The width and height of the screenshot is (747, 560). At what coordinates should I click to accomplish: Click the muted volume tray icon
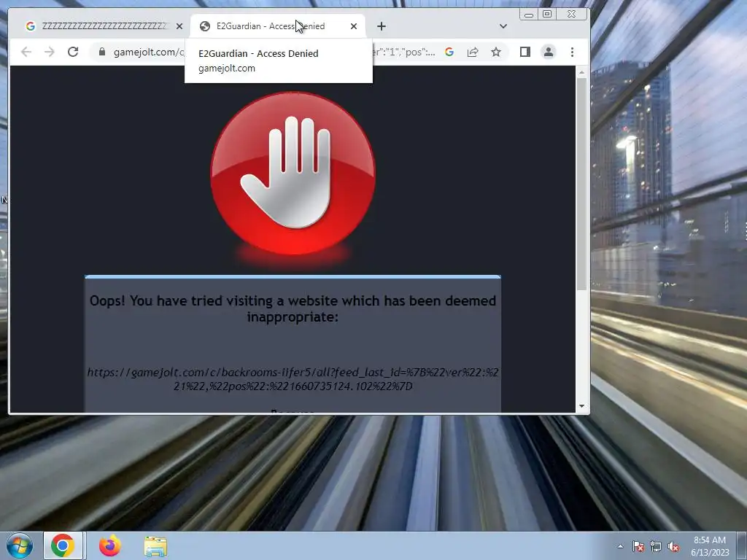tap(673, 547)
